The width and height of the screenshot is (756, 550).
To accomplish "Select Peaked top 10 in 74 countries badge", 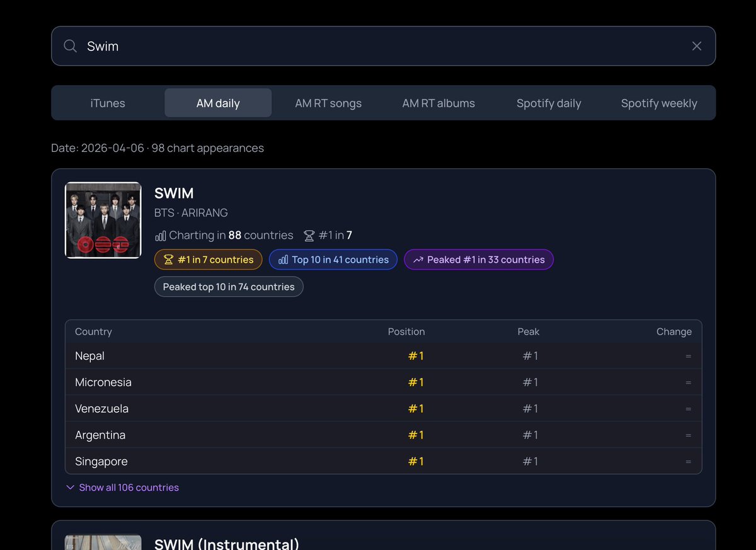I will click(229, 287).
